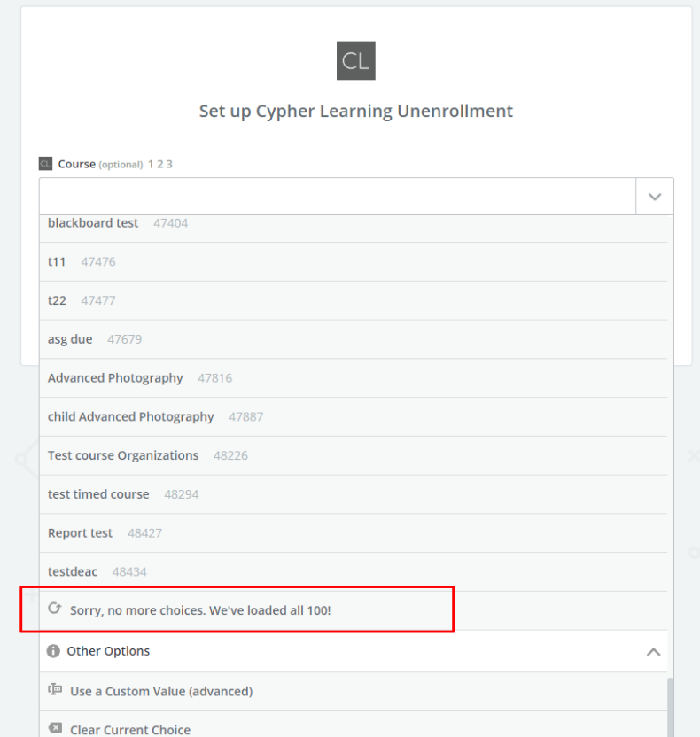Select the blackboard test course
Image resolution: width=700 pixels, height=737 pixels.
pos(354,225)
